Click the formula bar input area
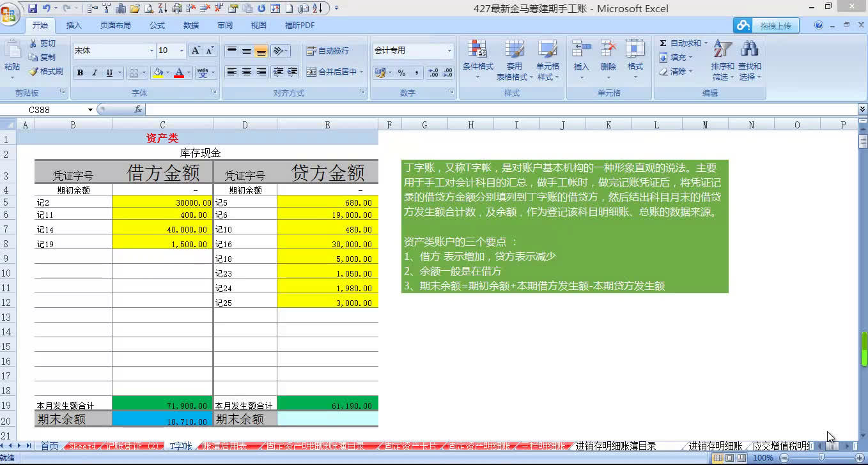The image size is (868, 465). pos(502,110)
